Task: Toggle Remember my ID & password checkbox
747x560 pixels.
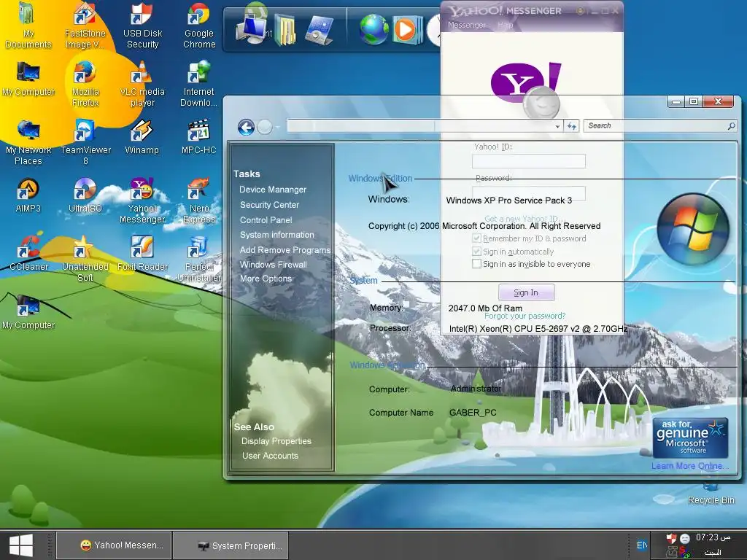Action: click(476, 238)
